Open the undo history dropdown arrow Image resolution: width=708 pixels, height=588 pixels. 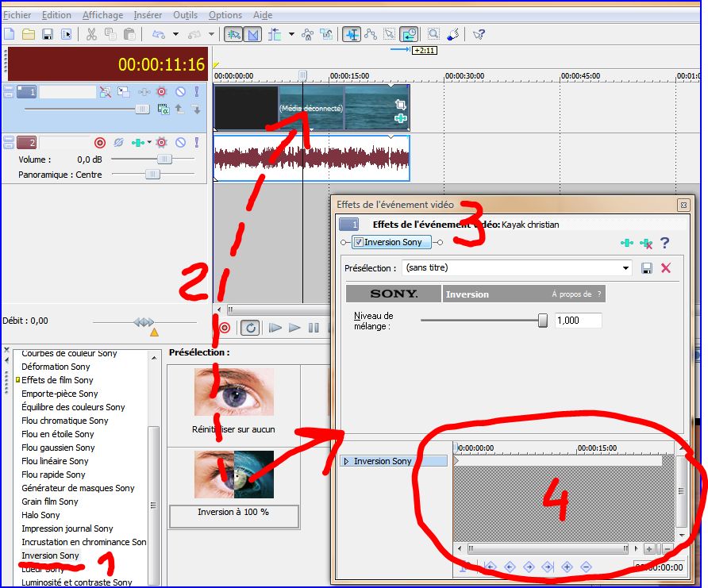175,34
